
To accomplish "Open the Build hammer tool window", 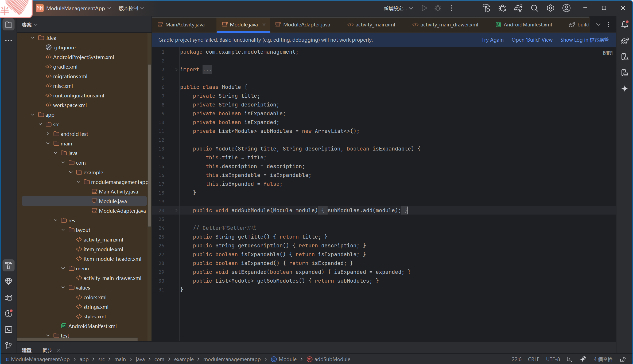I will pos(9,266).
